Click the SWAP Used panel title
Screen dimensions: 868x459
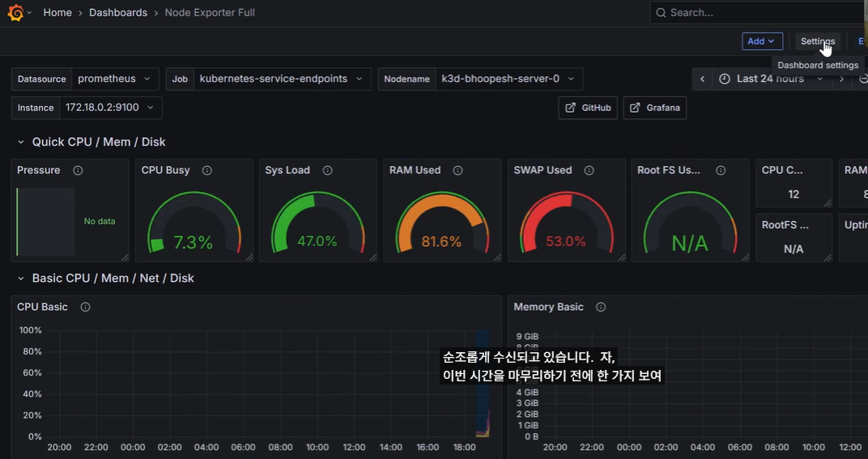[542, 171]
